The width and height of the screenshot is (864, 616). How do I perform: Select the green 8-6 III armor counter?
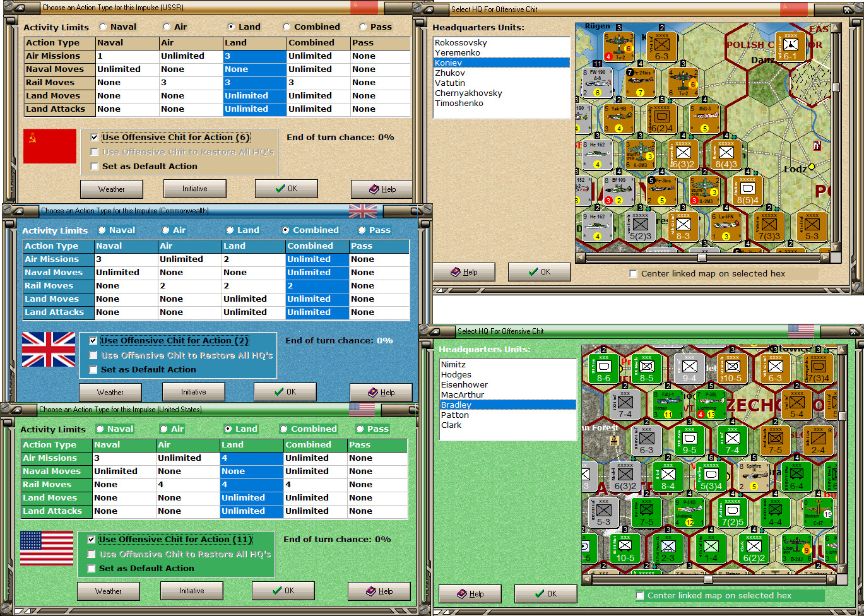[603, 369]
